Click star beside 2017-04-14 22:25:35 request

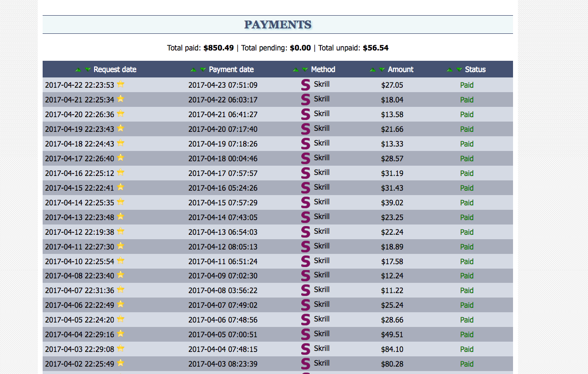[121, 201]
